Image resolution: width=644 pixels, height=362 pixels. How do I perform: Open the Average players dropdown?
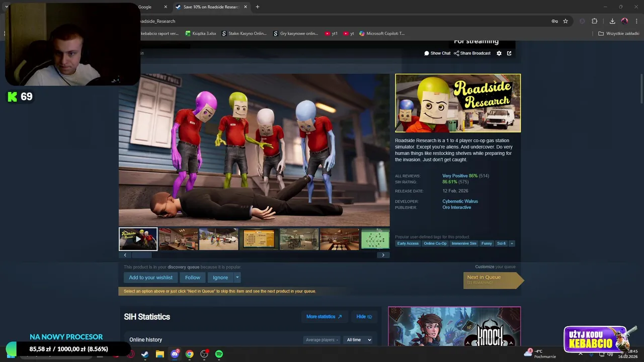pyautogui.click(x=322, y=340)
